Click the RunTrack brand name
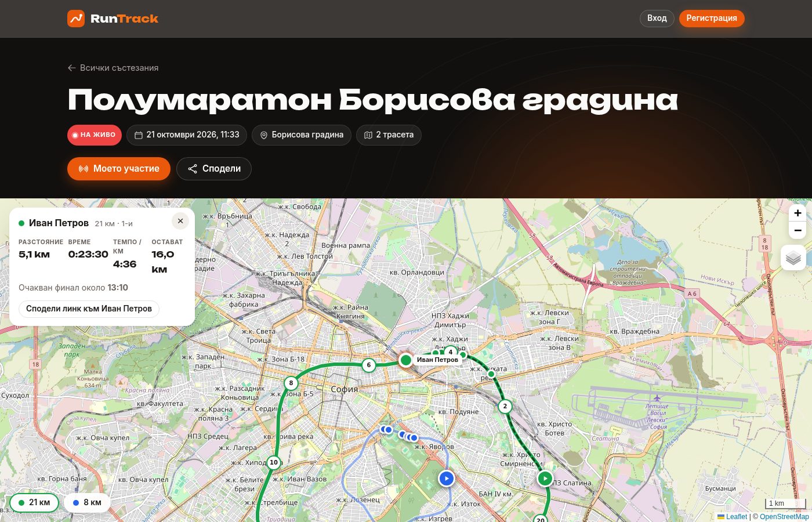This screenshot has width=812, height=522. coord(124,19)
